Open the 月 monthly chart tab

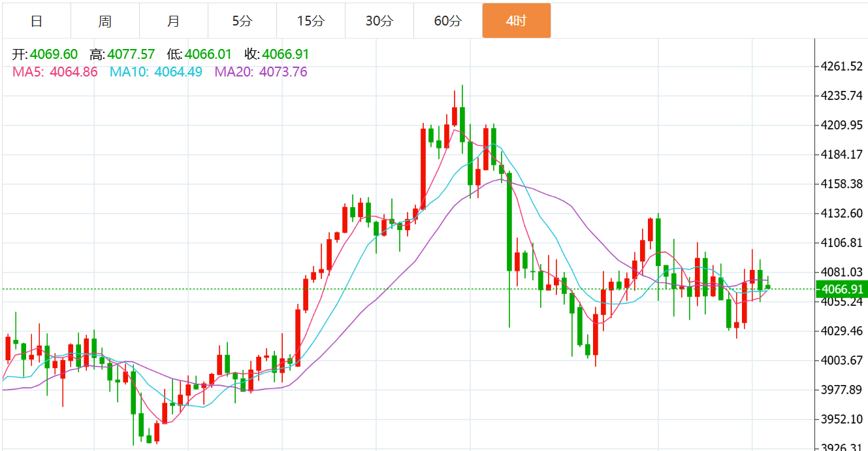174,21
